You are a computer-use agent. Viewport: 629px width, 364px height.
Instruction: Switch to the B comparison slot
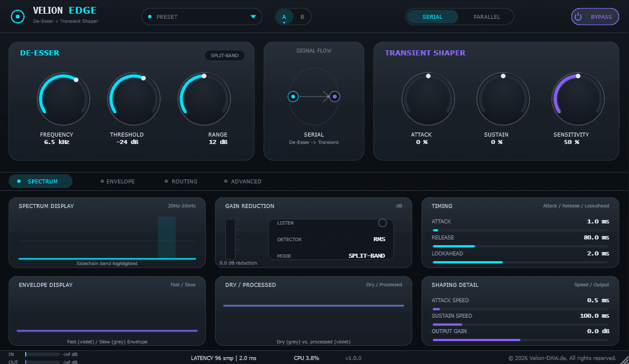(x=302, y=17)
